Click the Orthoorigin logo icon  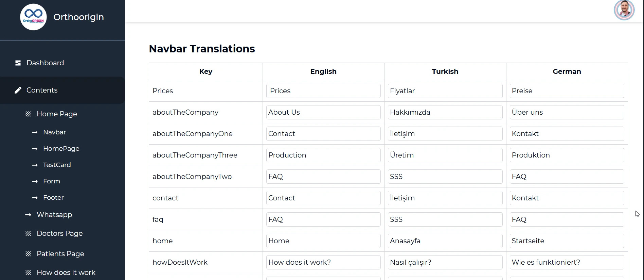33,17
